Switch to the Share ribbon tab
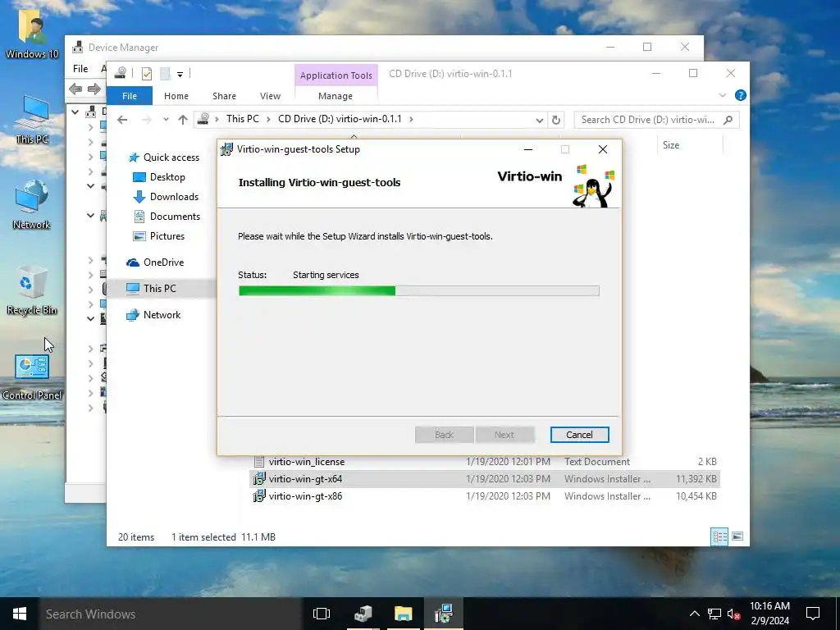The width and height of the screenshot is (840, 630). tap(224, 96)
